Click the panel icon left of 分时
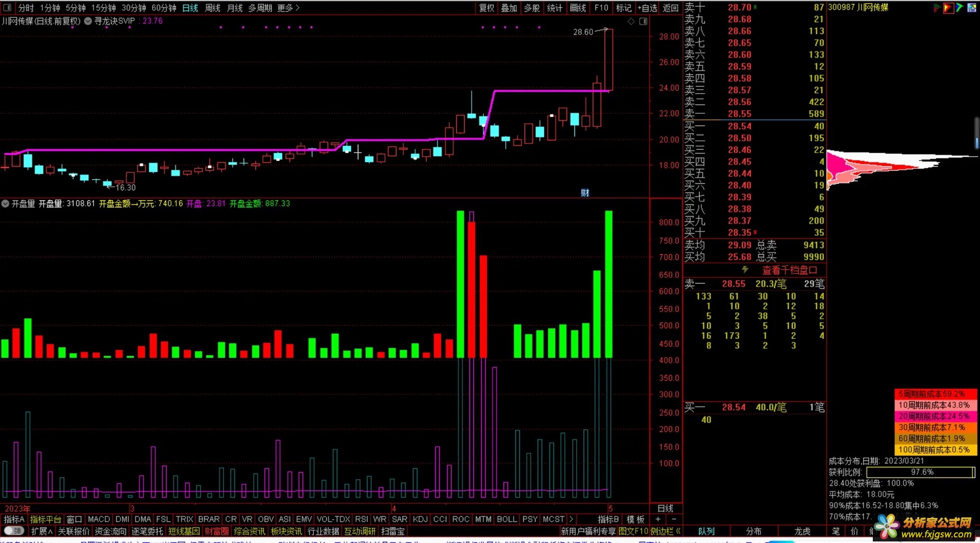Image resolution: width=980 pixels, height=543 pixels. coord(7,8)
